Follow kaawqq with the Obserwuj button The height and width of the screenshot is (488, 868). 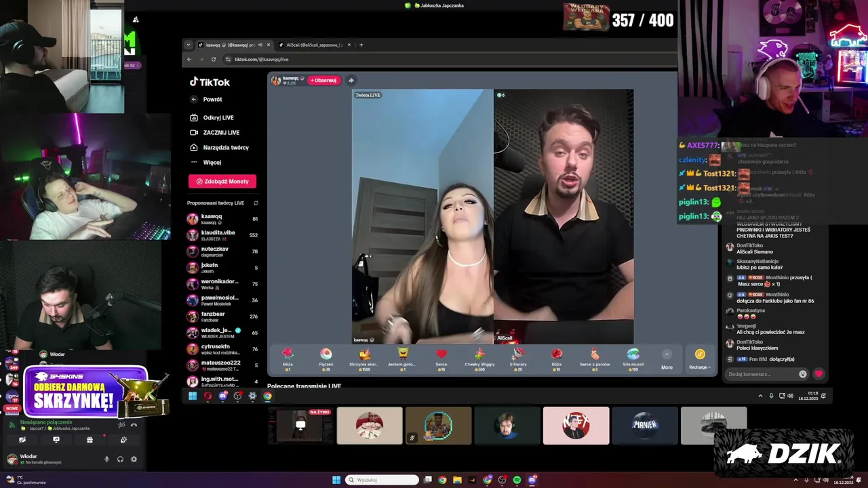(324, 80)
